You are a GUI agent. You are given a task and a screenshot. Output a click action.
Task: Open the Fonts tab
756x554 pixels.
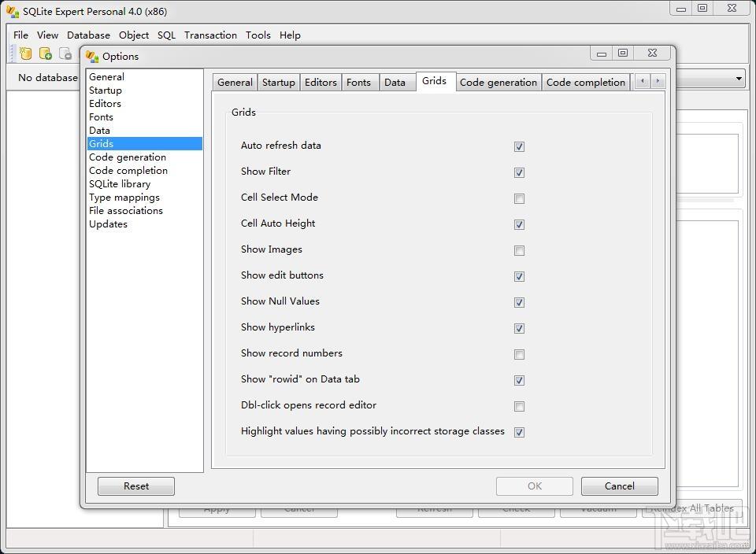point(359,83)
